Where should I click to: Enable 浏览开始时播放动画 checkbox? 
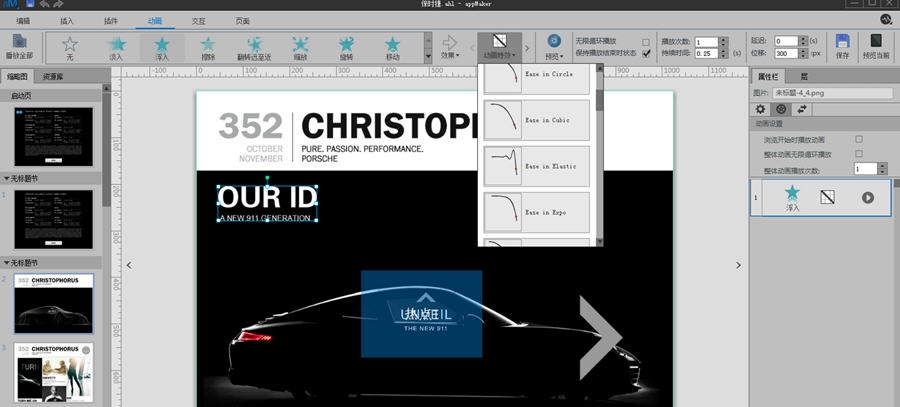click(x=859, y=139)
